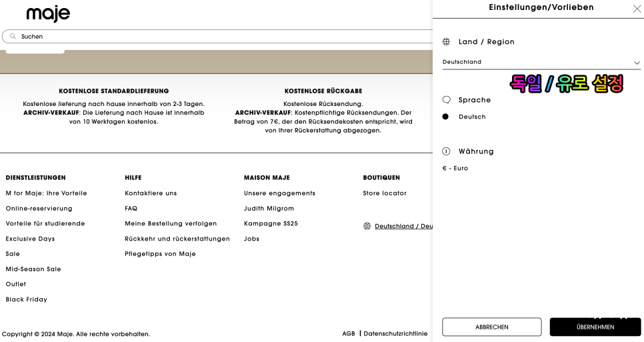
Task: Open the Mid-Season Sale link
Action: tap(33, 269)
